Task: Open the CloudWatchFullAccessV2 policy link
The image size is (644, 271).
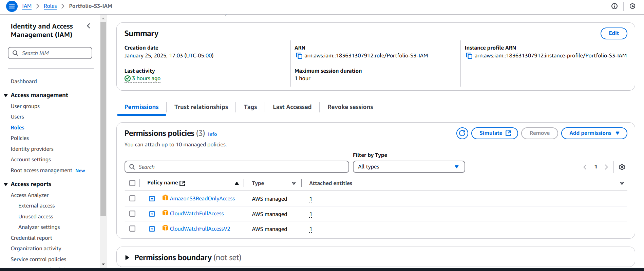Action: click(x=200, y=229)
